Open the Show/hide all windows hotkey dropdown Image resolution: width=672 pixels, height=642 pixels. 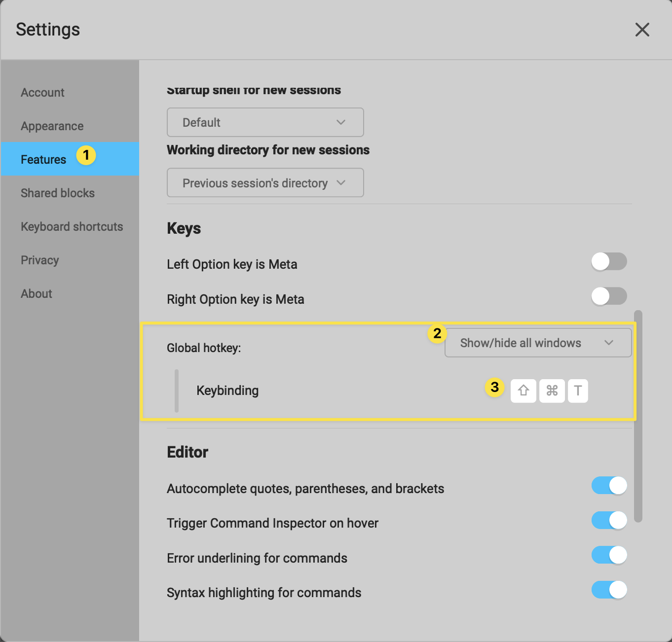click(537, 343)
